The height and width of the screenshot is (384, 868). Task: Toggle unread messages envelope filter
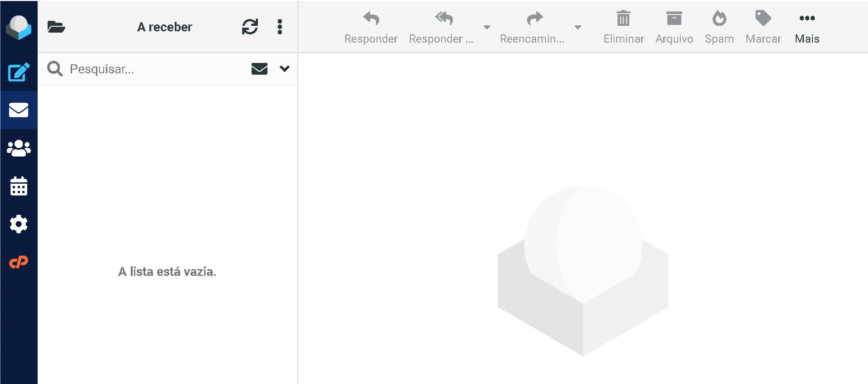coord(259,69)
